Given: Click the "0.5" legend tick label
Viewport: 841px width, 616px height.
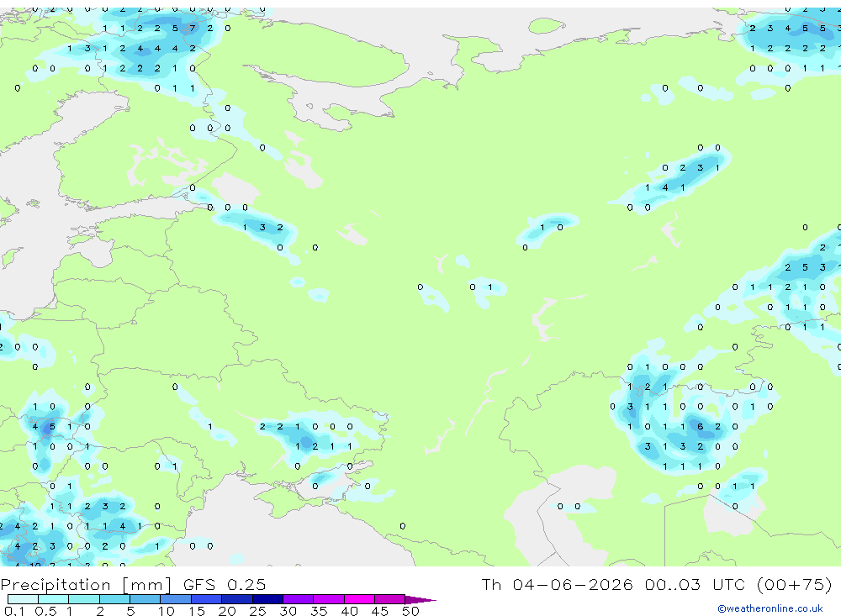Looking at the screenshot, I should click(45, 611).
